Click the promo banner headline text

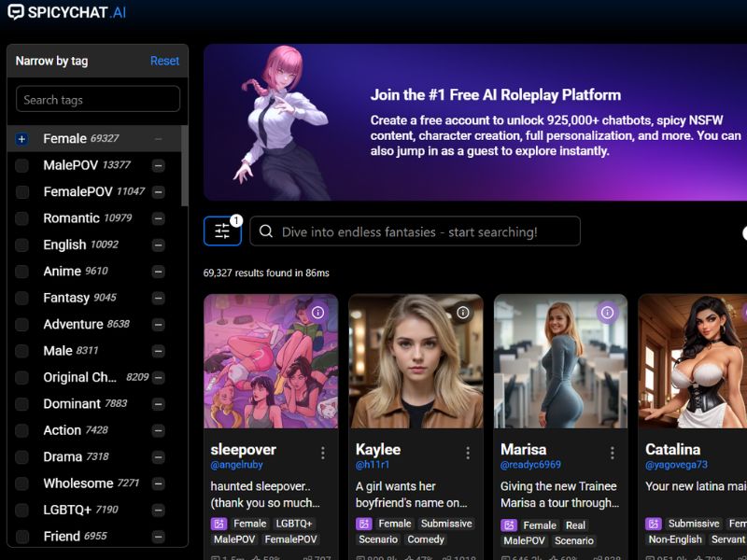[496, 95]
